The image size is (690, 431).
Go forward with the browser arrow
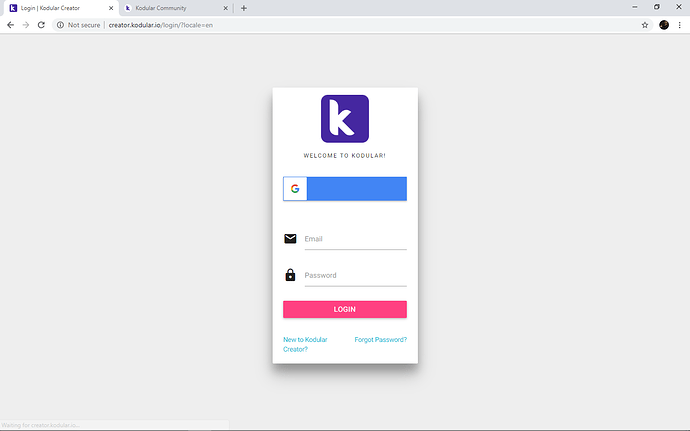[26, 25]
